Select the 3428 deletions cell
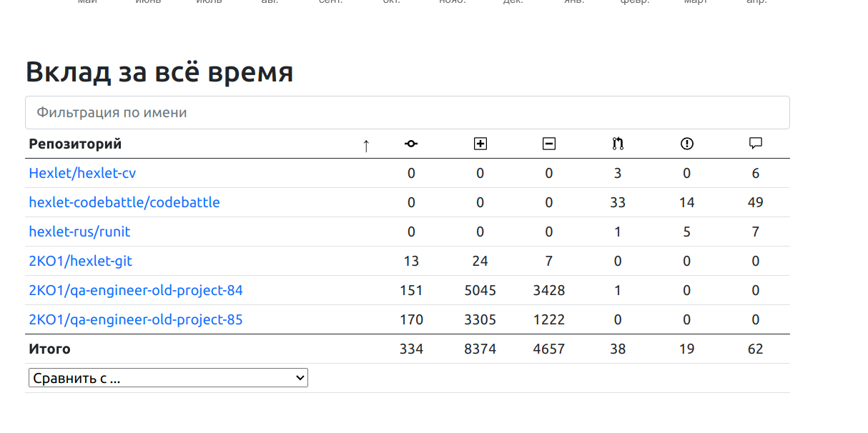This screenshot has height=433, width=868. [x=549, y=290]
